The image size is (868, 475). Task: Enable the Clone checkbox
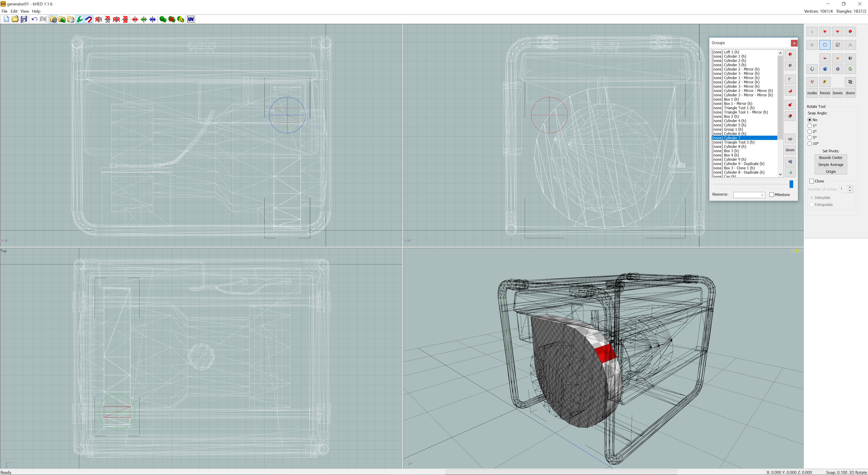(x=812, y=181)
